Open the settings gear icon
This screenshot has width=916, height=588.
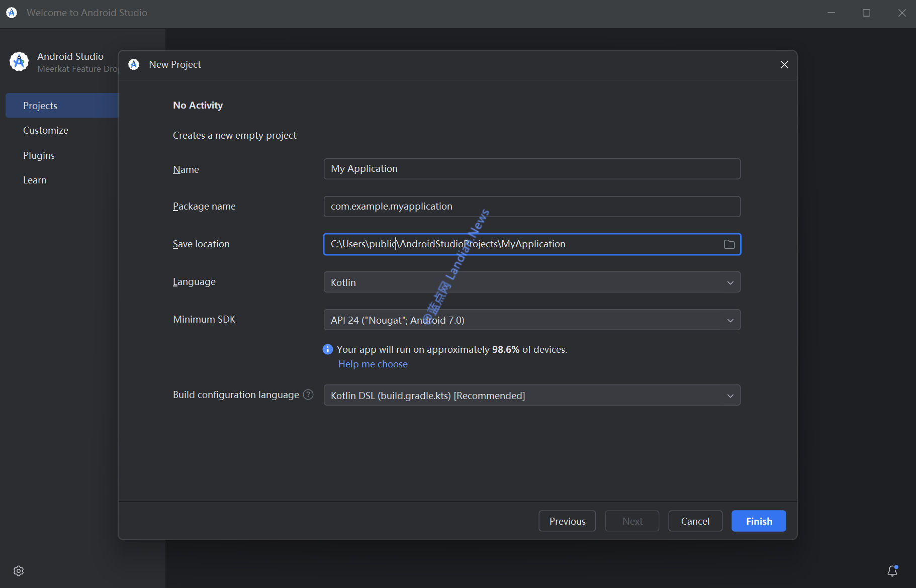click(19, 571)
